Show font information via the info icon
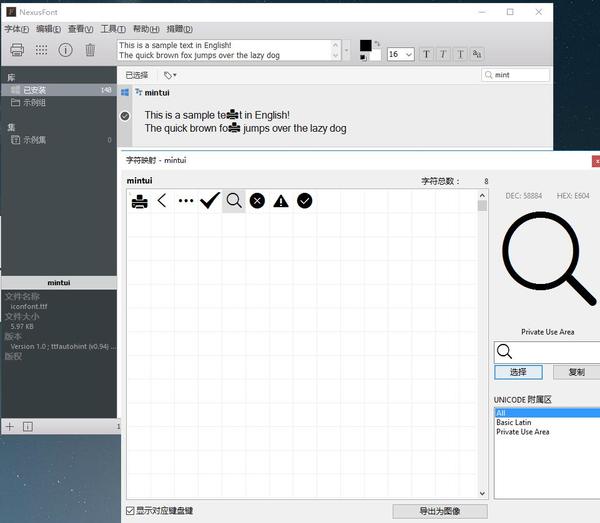 point(65,50)
